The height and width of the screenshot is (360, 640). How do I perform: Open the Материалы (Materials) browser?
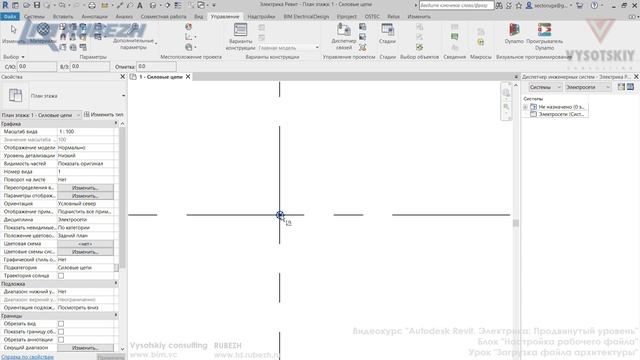(43, 33)
